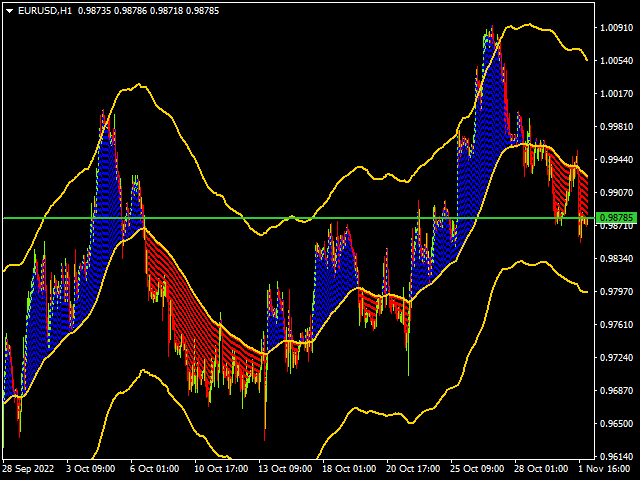Click the 28 Oct 01:00 time label
The height and width of the screenshot is (480, 640).
click(x=541, y=469)
